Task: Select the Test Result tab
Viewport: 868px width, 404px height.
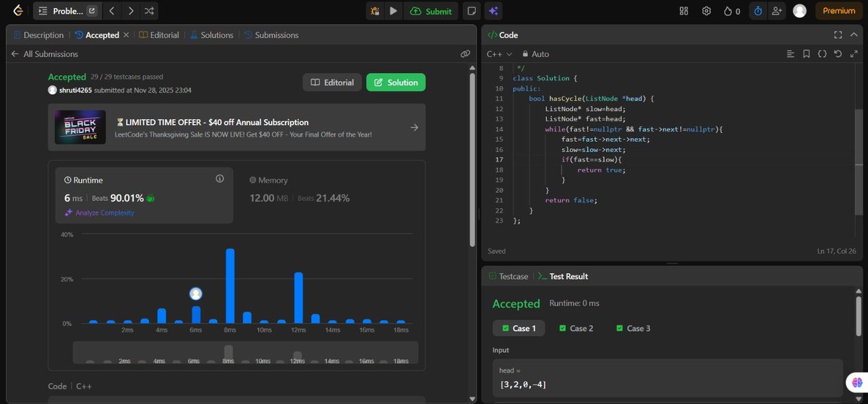Action: pyautogui.click(x=563, y=276)
